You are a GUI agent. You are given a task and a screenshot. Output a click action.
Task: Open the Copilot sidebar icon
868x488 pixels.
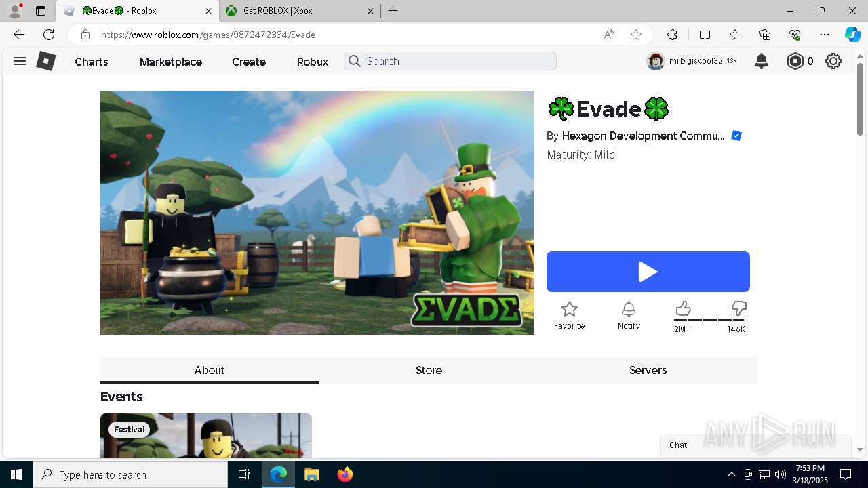[x=852, y=35]
